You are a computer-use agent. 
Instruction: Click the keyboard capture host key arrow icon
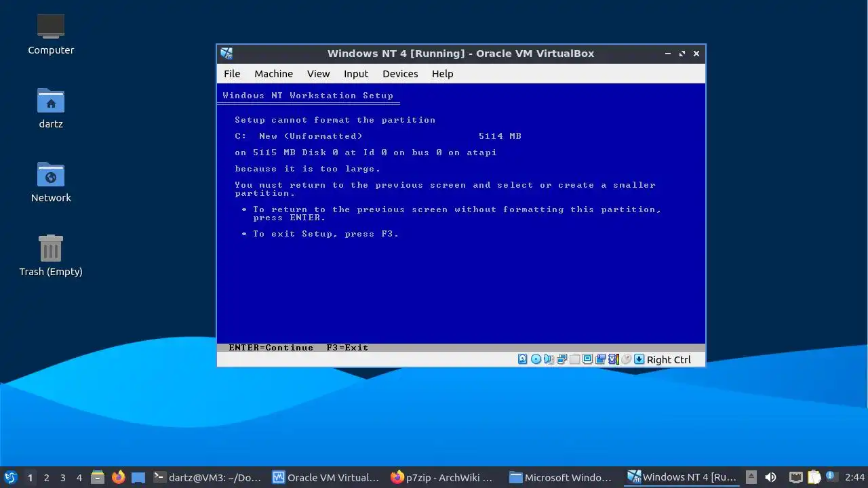click(x=639, y=359)
